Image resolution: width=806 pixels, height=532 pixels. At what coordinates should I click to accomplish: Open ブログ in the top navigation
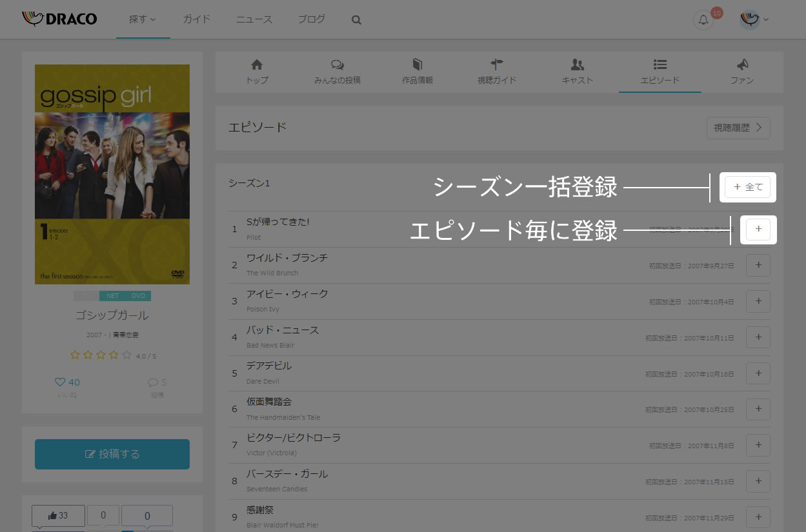(x=311, y=19)
